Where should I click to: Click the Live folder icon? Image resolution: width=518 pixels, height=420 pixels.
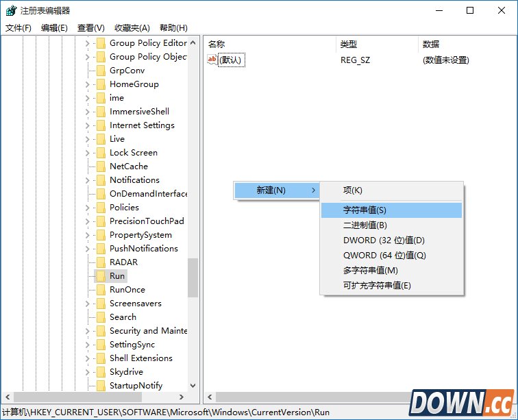click(101, 139)
